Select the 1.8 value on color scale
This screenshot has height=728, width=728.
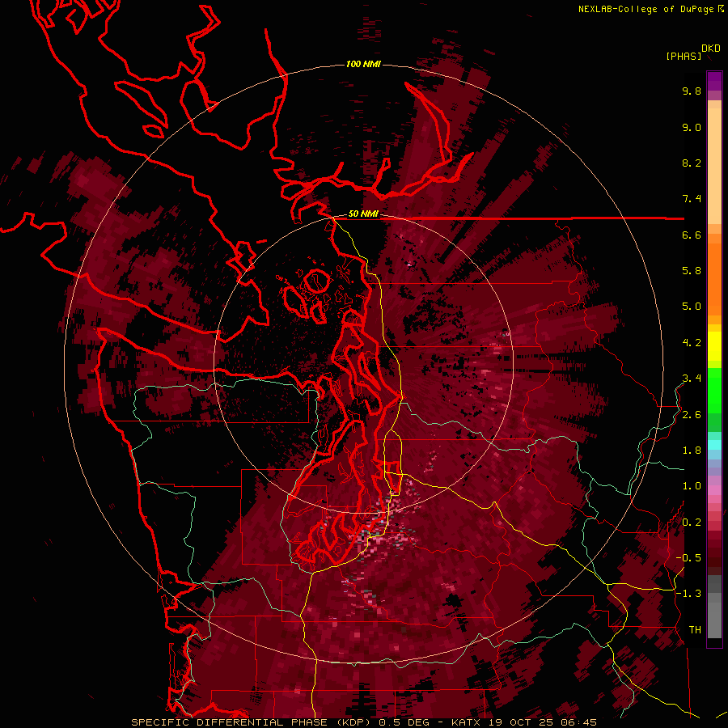tap(692, 451)
